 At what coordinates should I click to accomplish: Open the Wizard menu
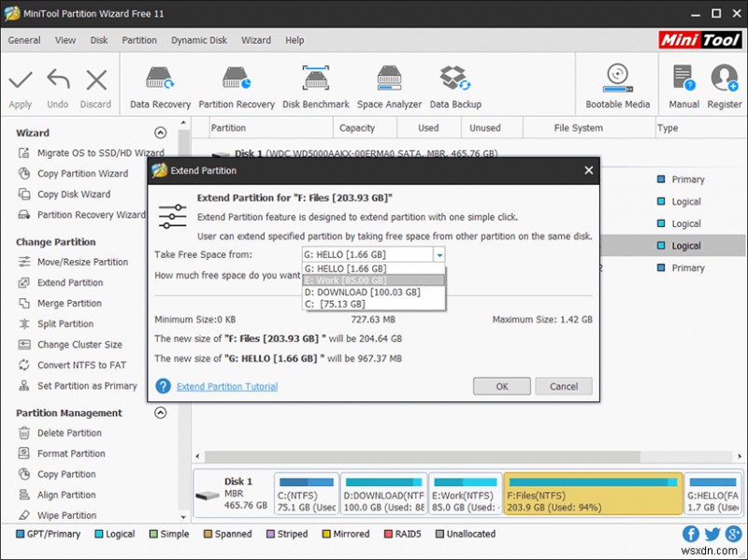click(256, 40)
